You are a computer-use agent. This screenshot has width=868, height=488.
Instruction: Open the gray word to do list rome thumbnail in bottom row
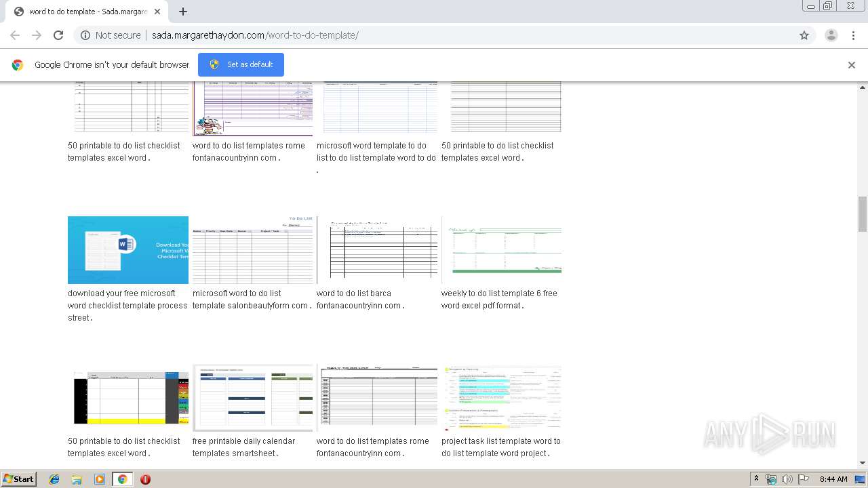click(377, 398)
